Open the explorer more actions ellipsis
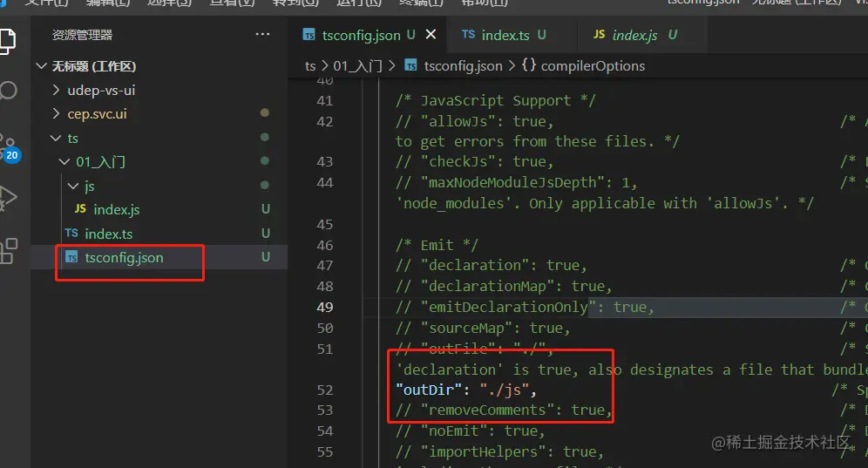Screen dimensions: 868x468 (x=262, y=34)
